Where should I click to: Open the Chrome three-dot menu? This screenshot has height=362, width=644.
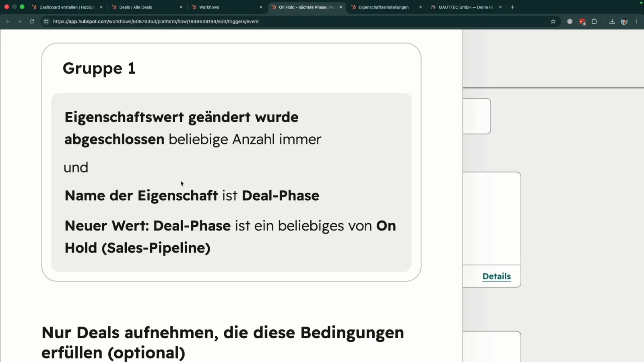tap(636, 21)
